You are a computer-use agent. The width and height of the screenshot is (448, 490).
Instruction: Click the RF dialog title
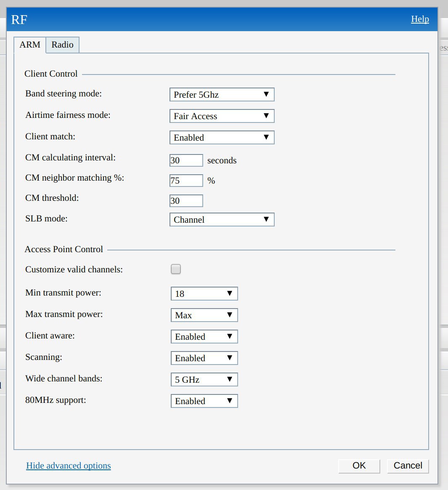19,19
